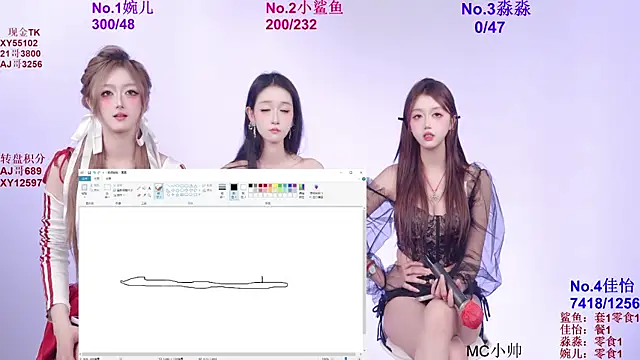The width and height of the screenshot is (640, 360).
Task: Open the Rotate dropdown
Action: [x=119, y=195]
